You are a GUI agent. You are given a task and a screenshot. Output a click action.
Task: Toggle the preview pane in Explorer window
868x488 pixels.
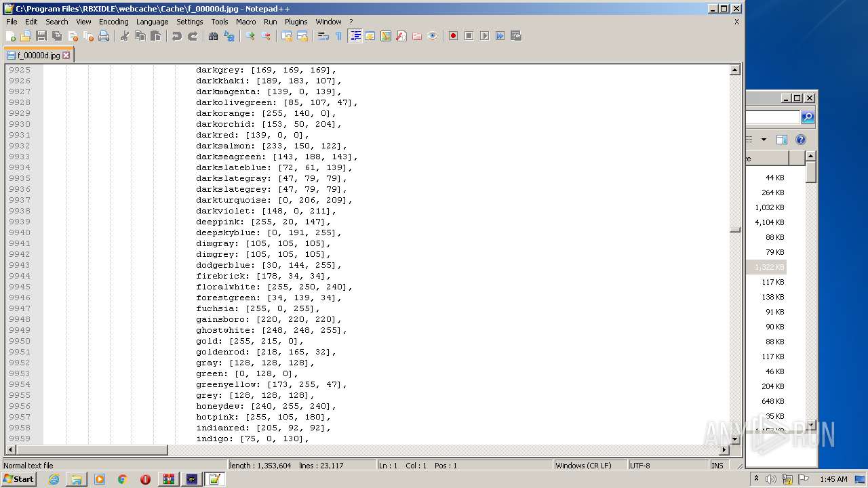[x=781, y=140]
